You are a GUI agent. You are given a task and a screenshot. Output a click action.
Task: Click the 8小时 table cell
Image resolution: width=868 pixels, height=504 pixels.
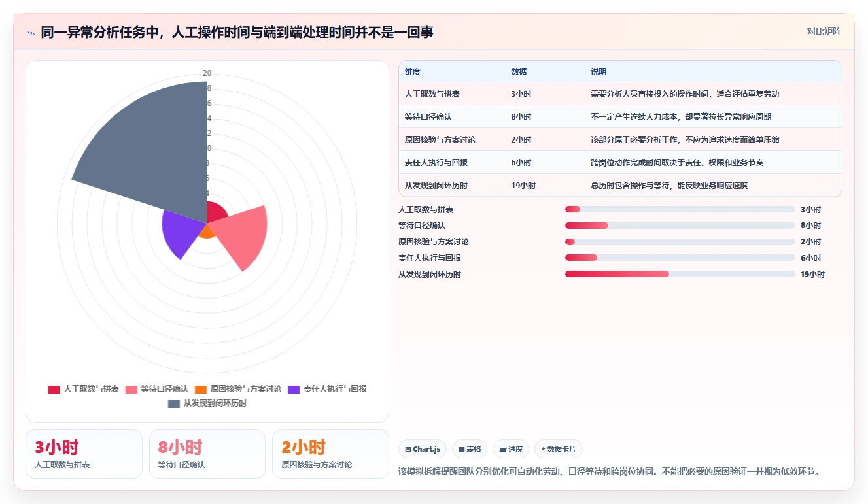click(521, 117)
